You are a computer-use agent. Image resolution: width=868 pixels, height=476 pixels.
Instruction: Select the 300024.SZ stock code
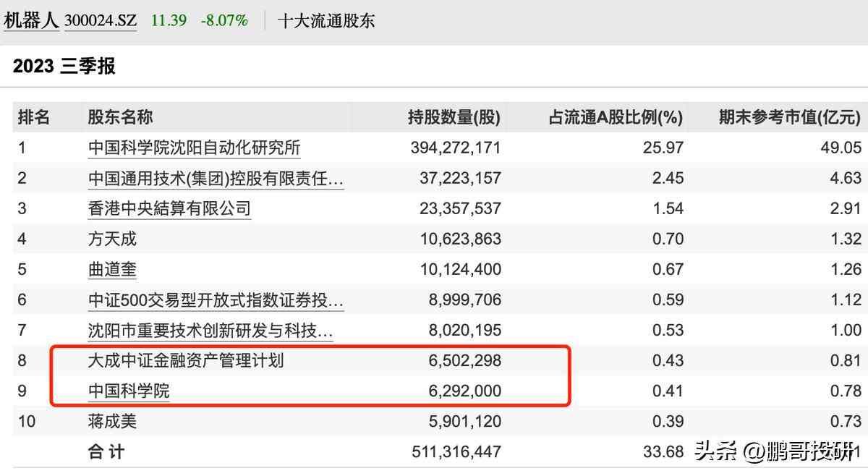pyautogui.click(x=101, y=21)
